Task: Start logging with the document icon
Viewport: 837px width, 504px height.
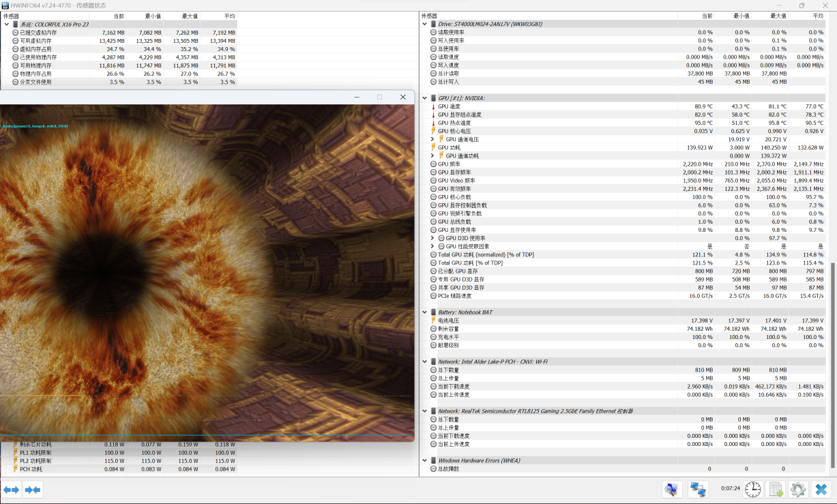Action: click(x=776, y=489)
